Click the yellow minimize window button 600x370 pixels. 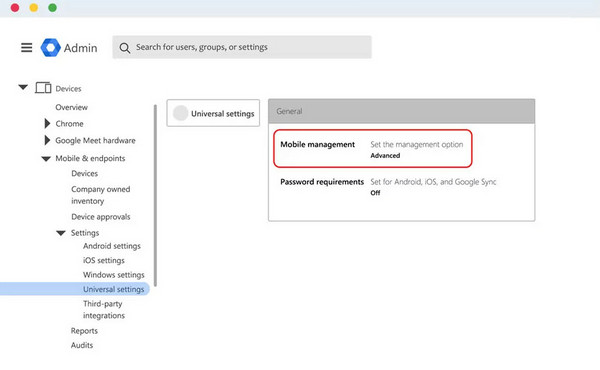34,8
